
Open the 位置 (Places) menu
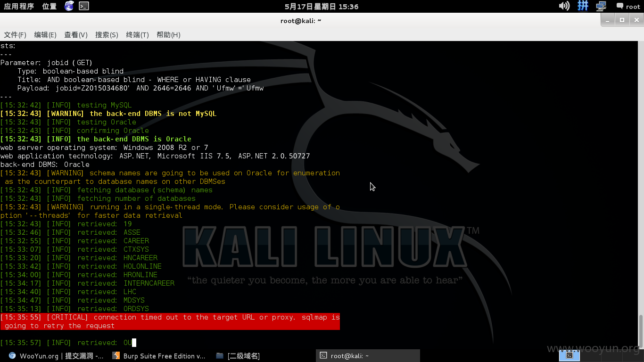pyautogui.click(x=49, y=6)
